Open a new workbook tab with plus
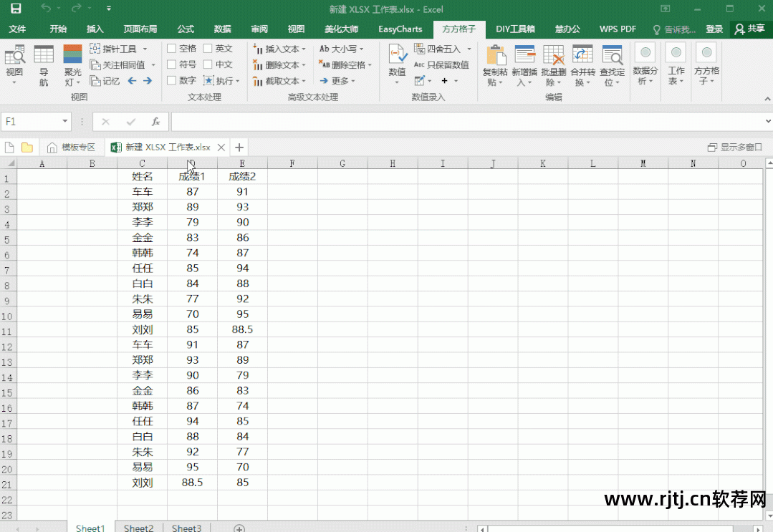Screen dimensions: 773x532 (x=239, y=147)
